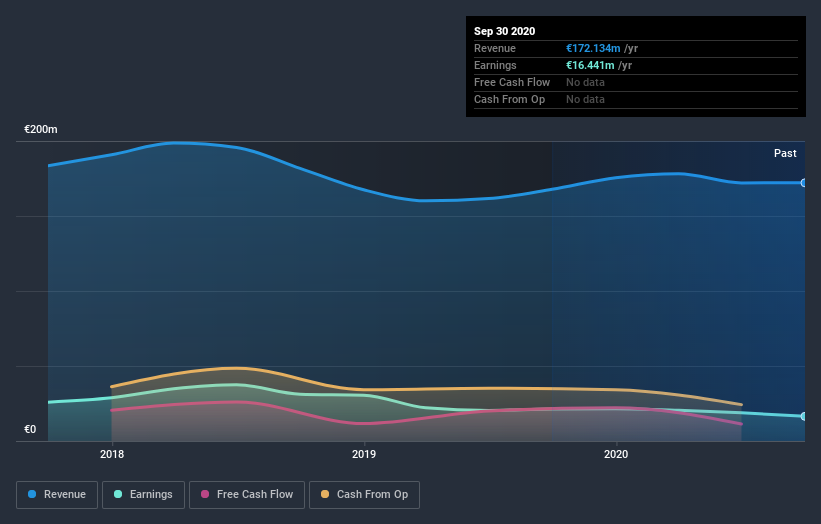Click the Earnings label in tooltip

click(x=495, y=65)
